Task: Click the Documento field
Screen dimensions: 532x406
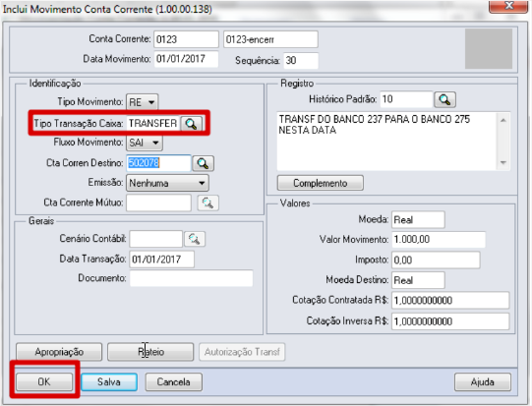Action: click(192, 278)
